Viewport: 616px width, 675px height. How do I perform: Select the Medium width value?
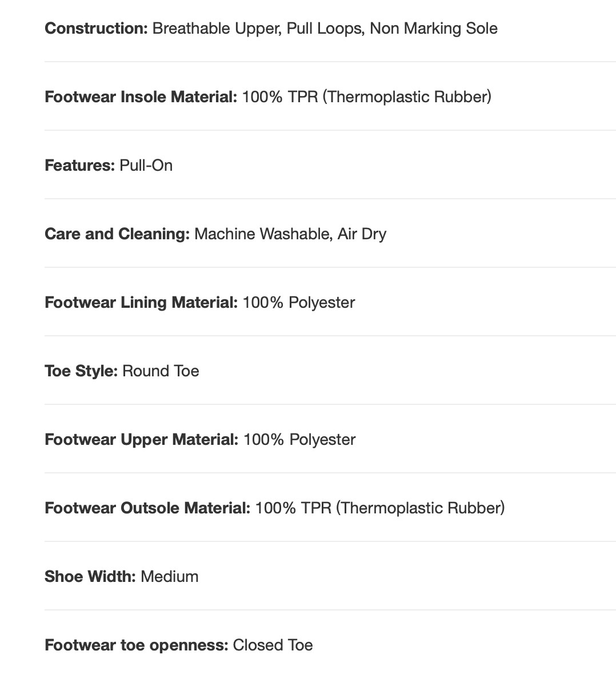(x=170, y=576)
